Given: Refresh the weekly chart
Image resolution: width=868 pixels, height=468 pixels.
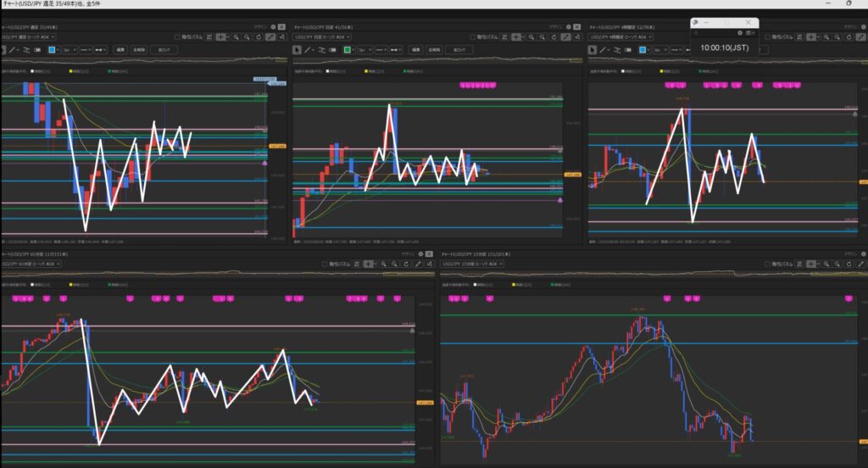Looking at the screenshot, I should (x=259, y=37).
